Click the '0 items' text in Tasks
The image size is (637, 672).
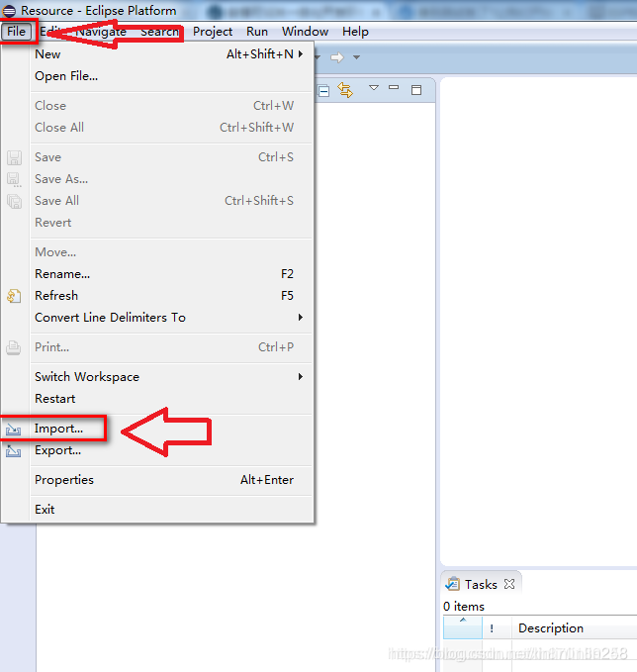pyautogui.click(x=464, y=607)
